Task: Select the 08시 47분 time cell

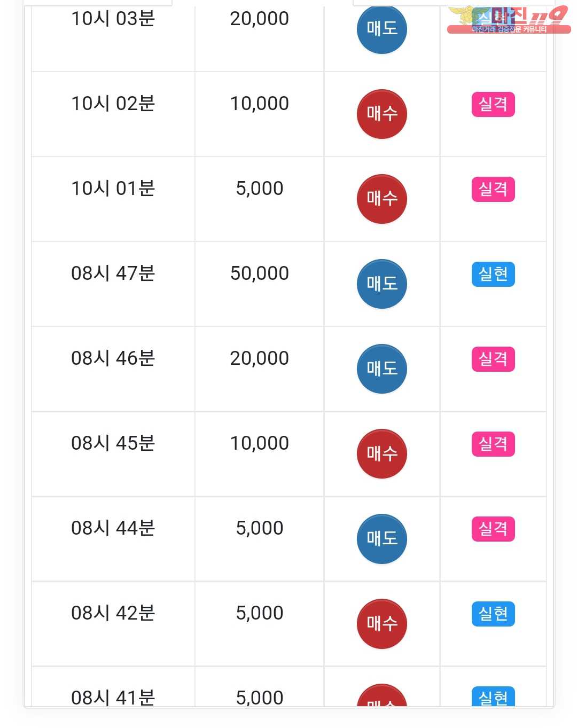Action: [x=113, y=284]
